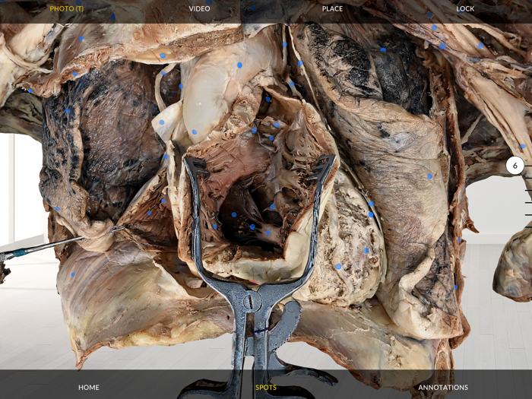The height and width of the screenshot is (399, 532).
Task: Tap the blue spot nearest the retractor's left tip
Action: (166, 157)
